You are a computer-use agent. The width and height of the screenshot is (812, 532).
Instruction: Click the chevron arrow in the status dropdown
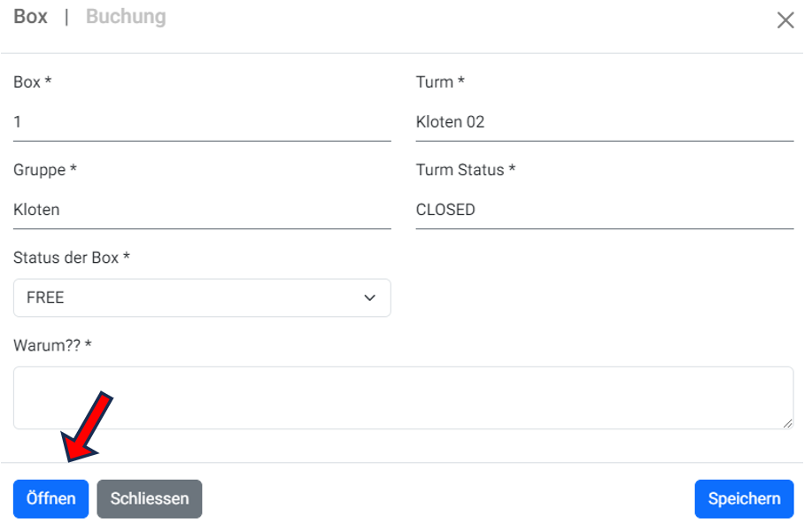click(x=370, y=298)
